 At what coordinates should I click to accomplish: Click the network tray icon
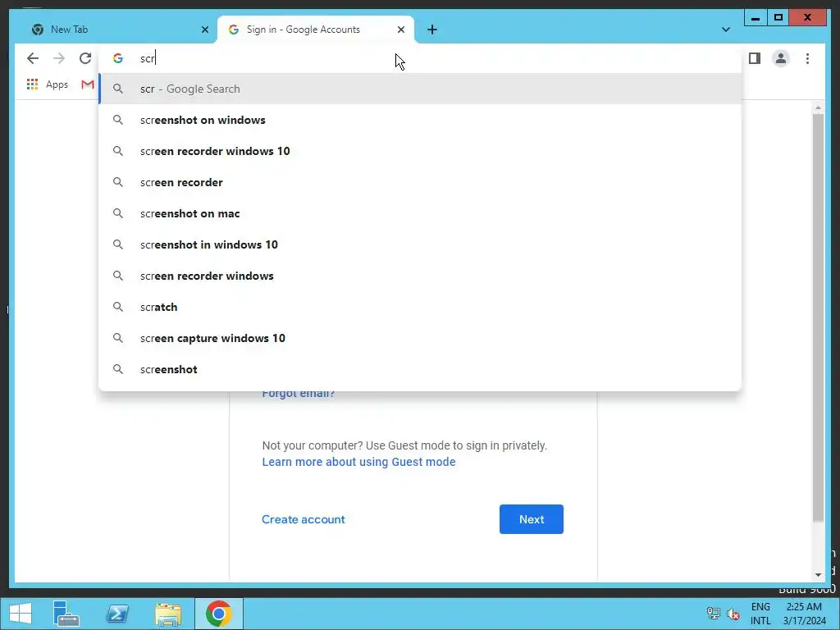(x=713, y=614)
